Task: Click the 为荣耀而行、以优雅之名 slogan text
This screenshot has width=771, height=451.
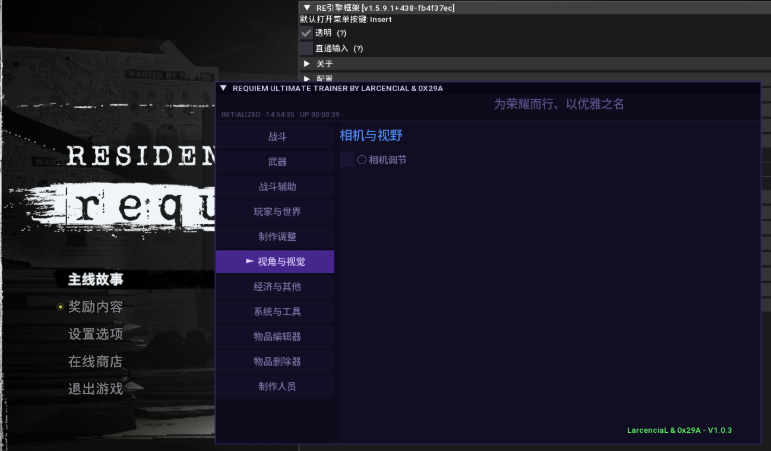Action: click(x=559, y=104)
